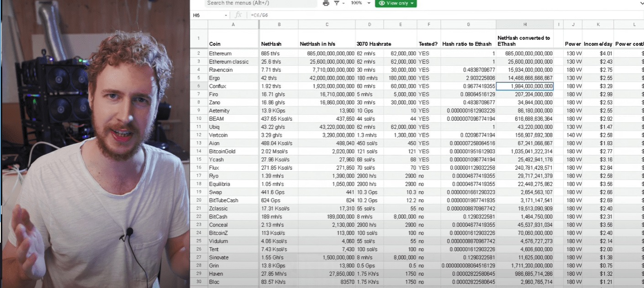Select the BitcoinGold cell
Viewport: 644px width, 288px height.
pyautogui.click(x=233, y=151)
